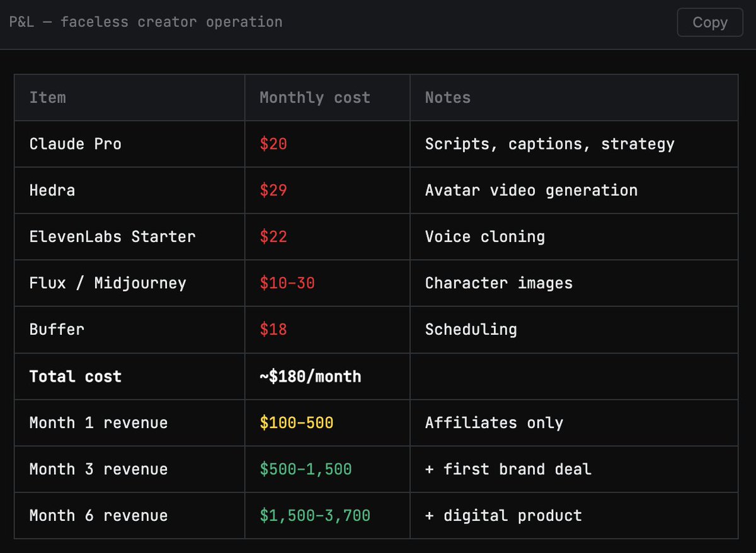The width and height of the screenshot is (756, 553).
Task: Click the bold 'Total cost' label
Action: click(x=76, y=376)
